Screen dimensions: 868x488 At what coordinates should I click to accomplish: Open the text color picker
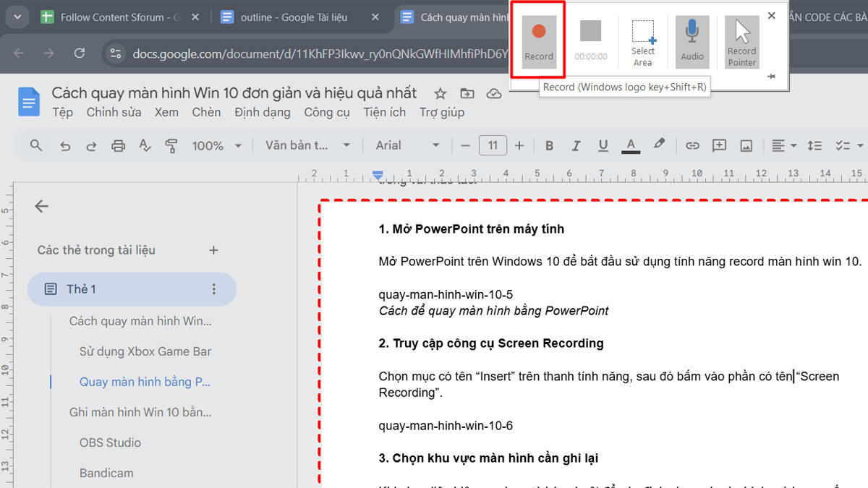(x=631, y=145)
